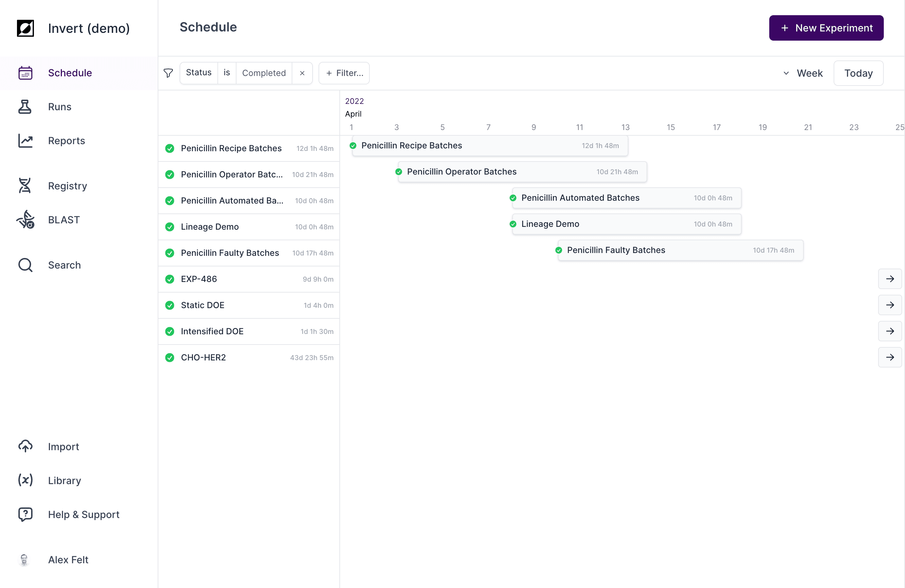
Task: Open Lineage Demo in the list
Action: (249, 227)
